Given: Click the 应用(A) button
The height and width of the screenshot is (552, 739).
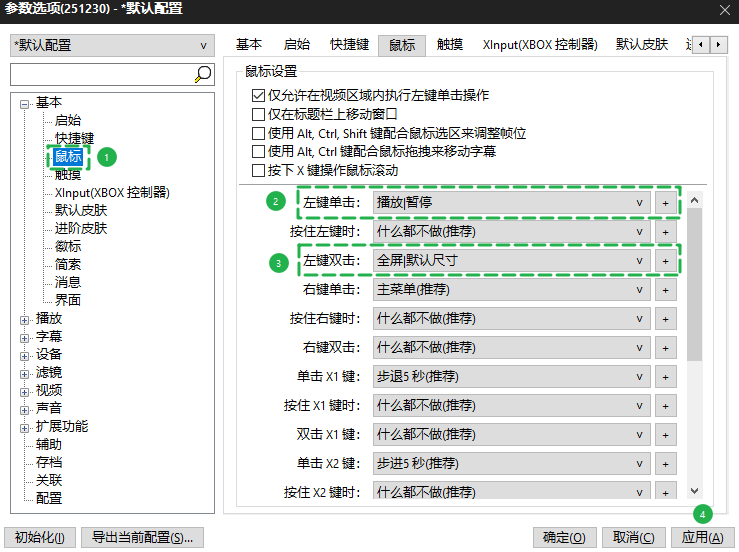Looking at the screenshot, I should coord(701,537).
